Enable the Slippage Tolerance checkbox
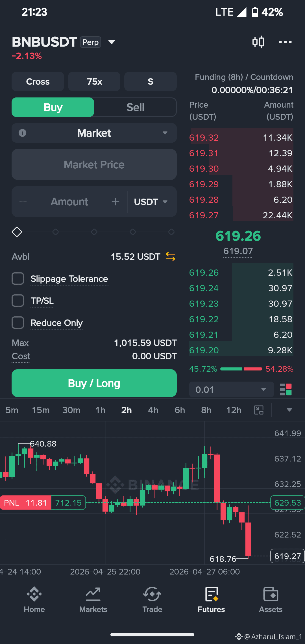 (18, 279)
